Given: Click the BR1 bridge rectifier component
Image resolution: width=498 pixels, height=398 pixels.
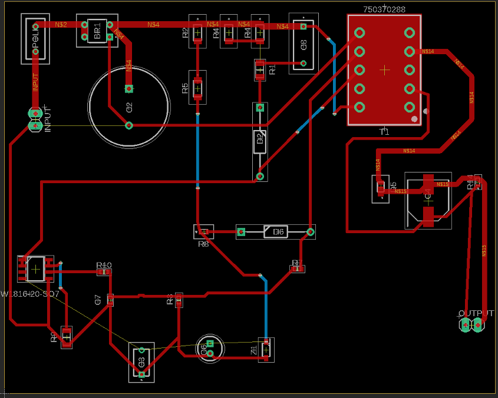Looking at the screenshot, I should [x=97, y=31].
